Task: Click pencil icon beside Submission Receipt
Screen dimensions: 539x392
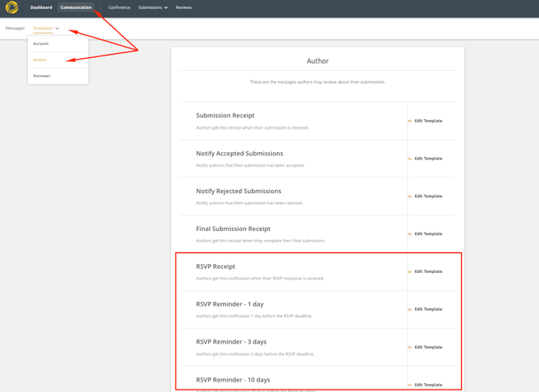Action: pyautogui.click(x=409, y=121)
